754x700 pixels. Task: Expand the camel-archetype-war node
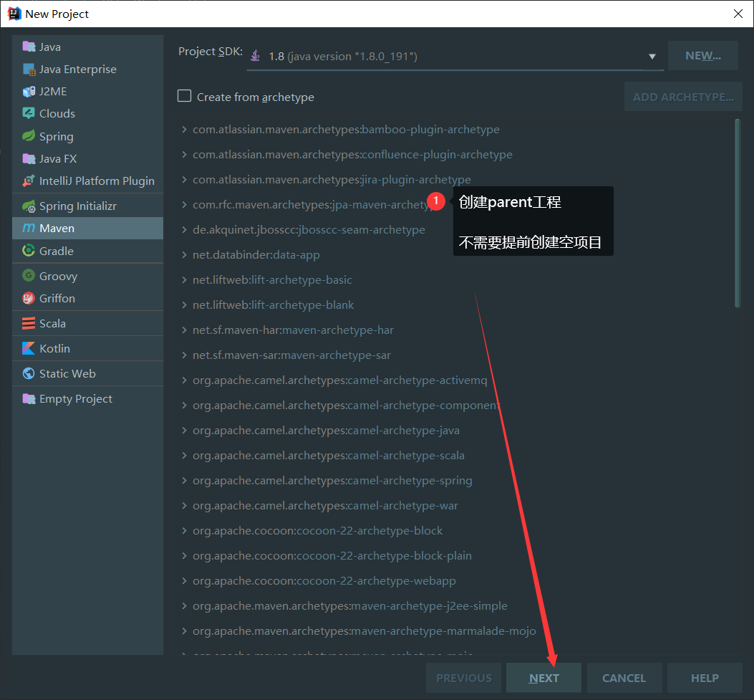tap(184, 505)
